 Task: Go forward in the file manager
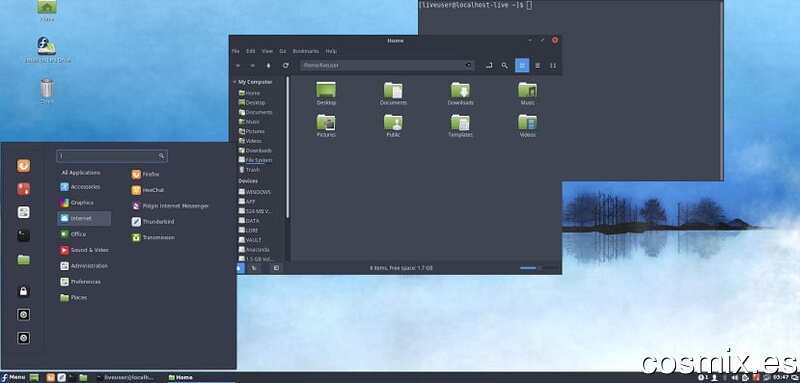tap(253, 65)
